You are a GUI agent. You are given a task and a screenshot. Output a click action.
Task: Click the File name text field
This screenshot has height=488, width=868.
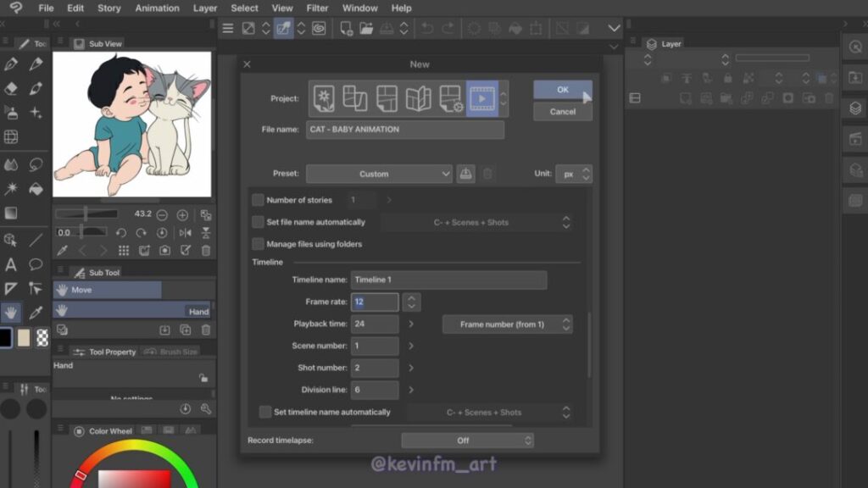[405, 130]
